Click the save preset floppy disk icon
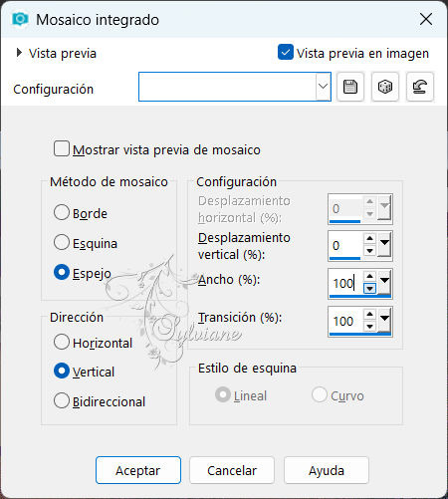 (350, 87)
